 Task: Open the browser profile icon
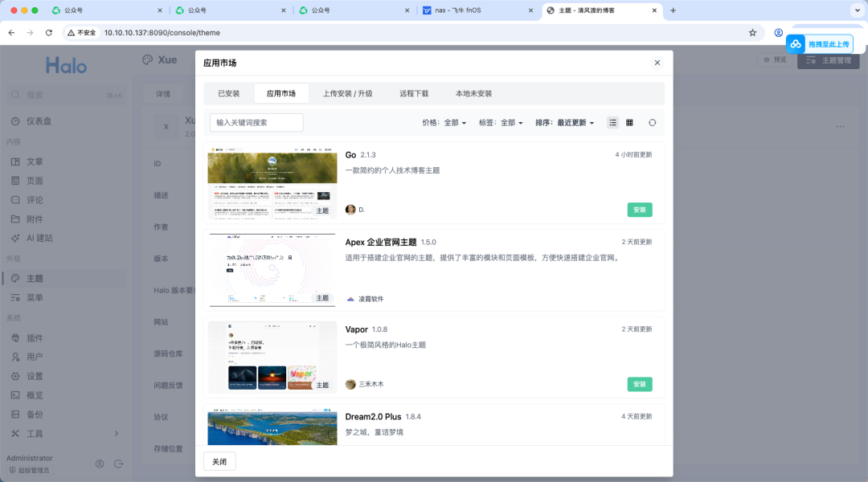click(778, 33)
